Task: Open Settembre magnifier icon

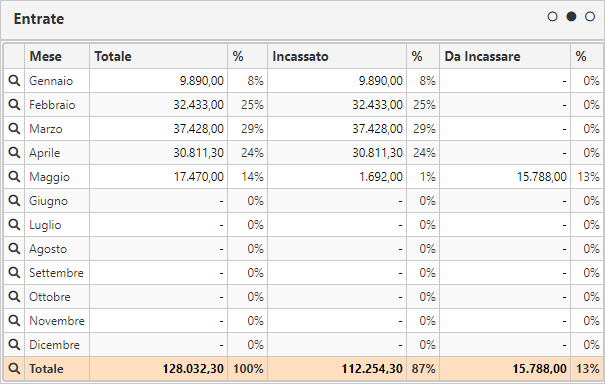Action: pos(14,273)
